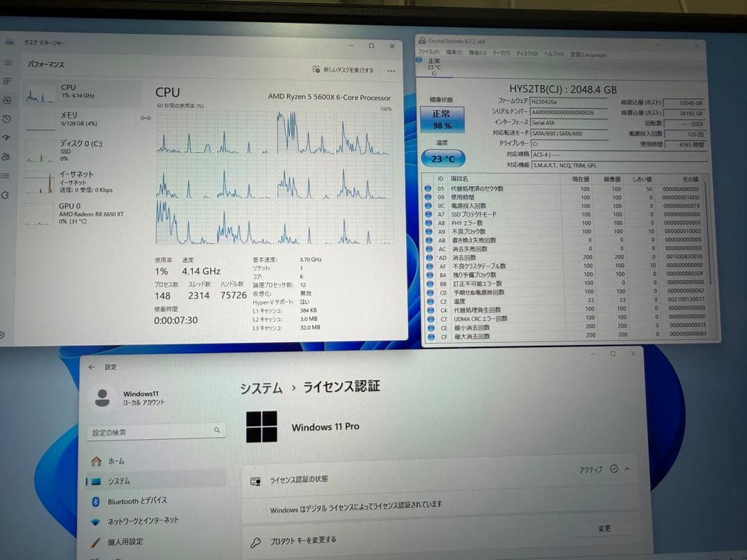747x560 pixels.
Task: Open the Services icon in Task Manager sidebar
Action: click(5, 195)
